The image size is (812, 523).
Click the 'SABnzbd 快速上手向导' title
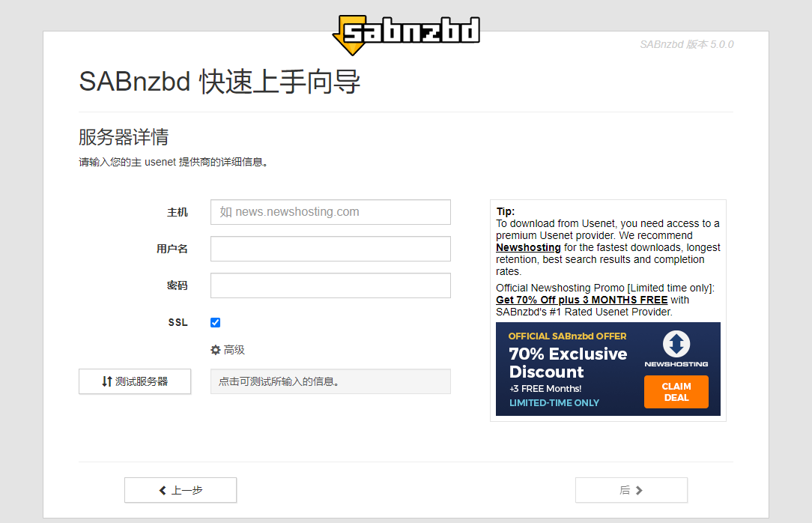219,82
